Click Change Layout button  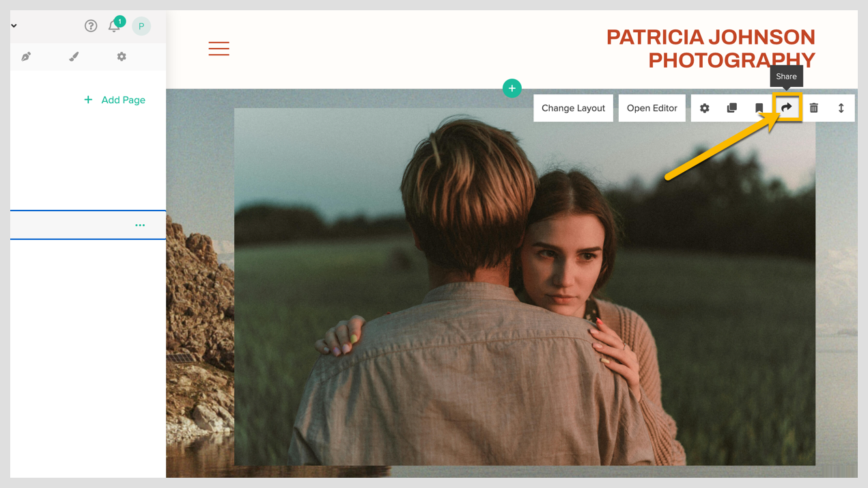click(574, 108)
